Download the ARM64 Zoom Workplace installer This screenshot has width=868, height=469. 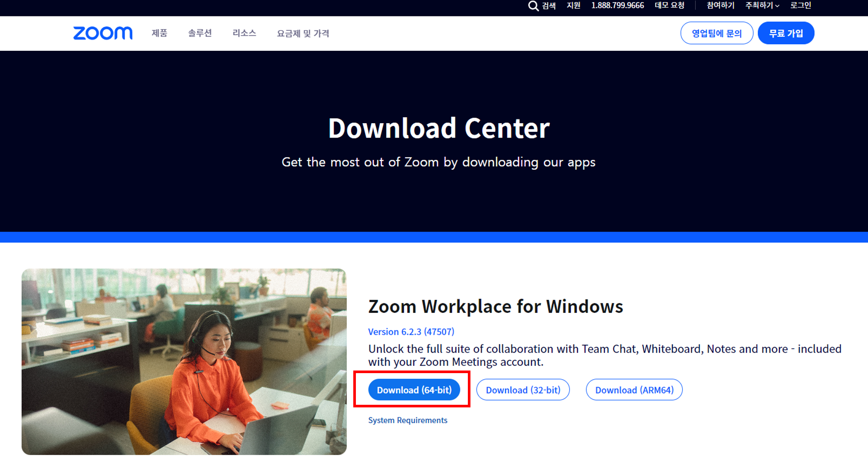634,390
